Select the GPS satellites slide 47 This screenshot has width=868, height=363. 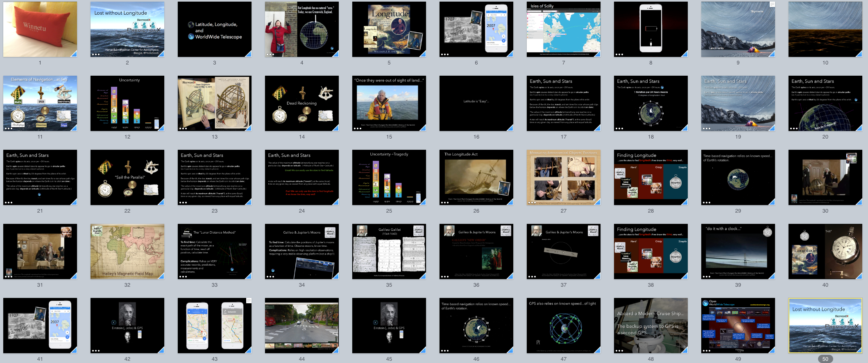563,325
